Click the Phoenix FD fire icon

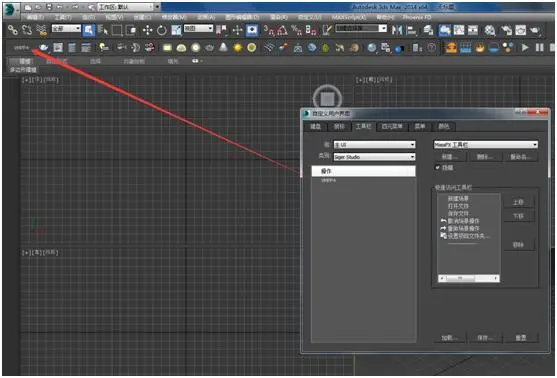(480, 47)
